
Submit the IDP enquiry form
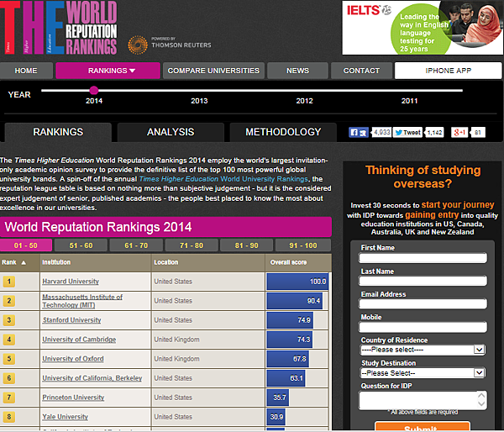[x=423, y=426]
